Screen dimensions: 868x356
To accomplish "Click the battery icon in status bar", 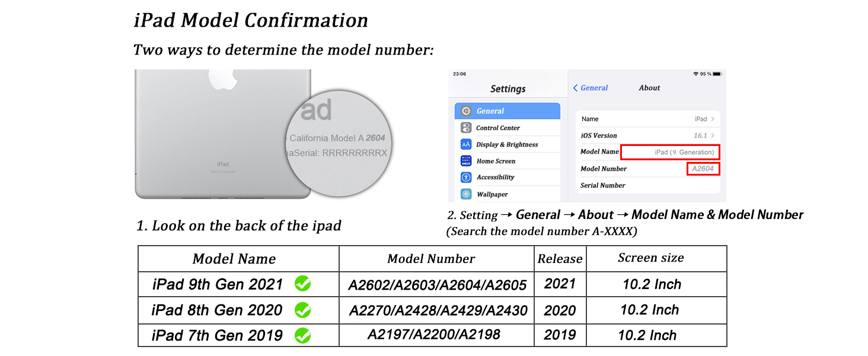I will click(717, 74).
